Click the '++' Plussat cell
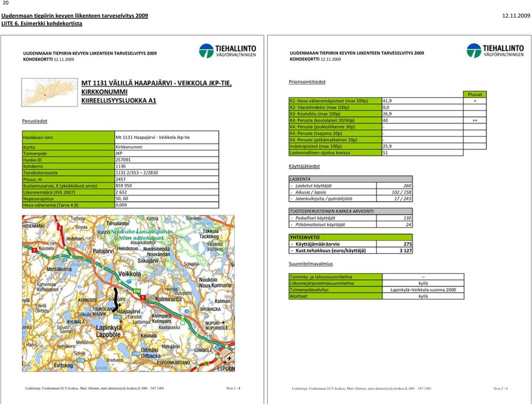 pyautogui.click(x=475, y=120)
